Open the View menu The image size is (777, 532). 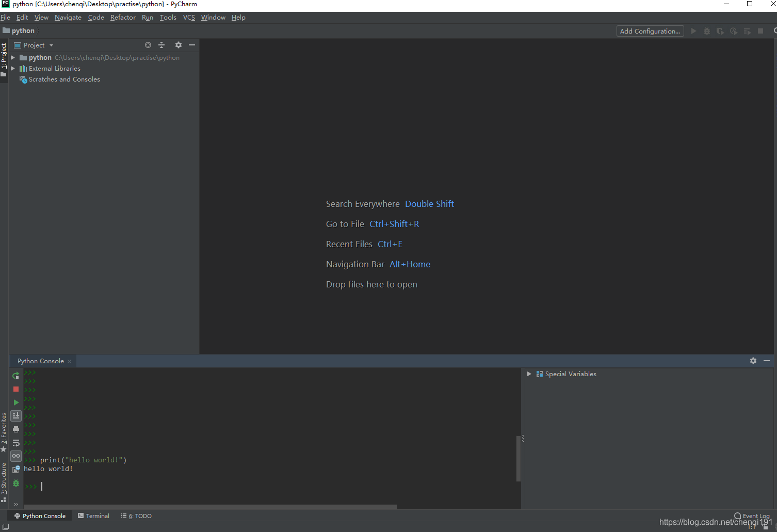pos(41,18)
